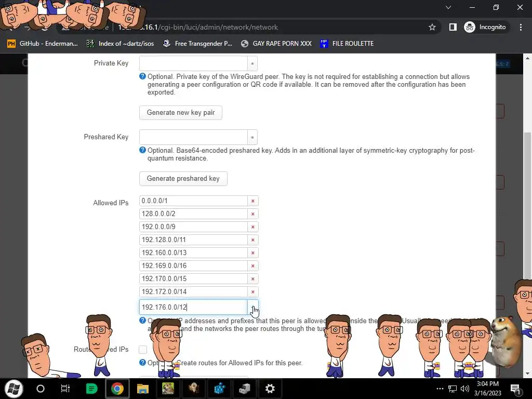Open the volume control tray icon
The width and height of the screenshot is (532, 399).
tap(464, 389)
